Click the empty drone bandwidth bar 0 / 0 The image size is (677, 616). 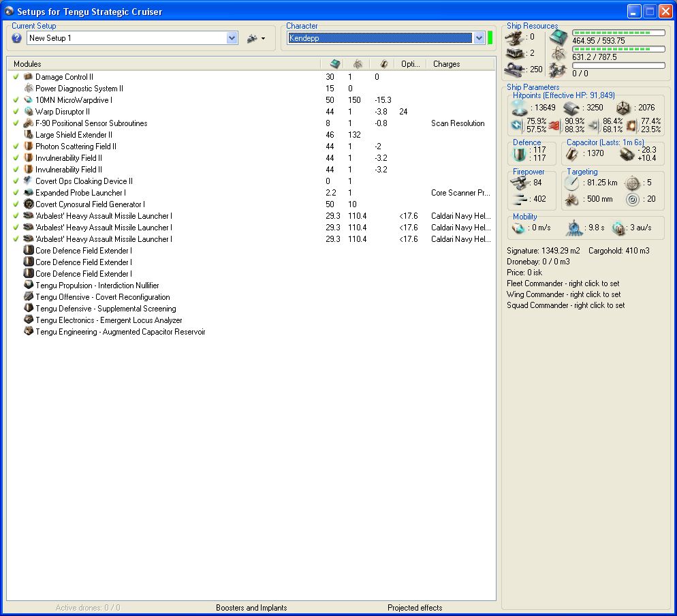click(x=618, y=65)
